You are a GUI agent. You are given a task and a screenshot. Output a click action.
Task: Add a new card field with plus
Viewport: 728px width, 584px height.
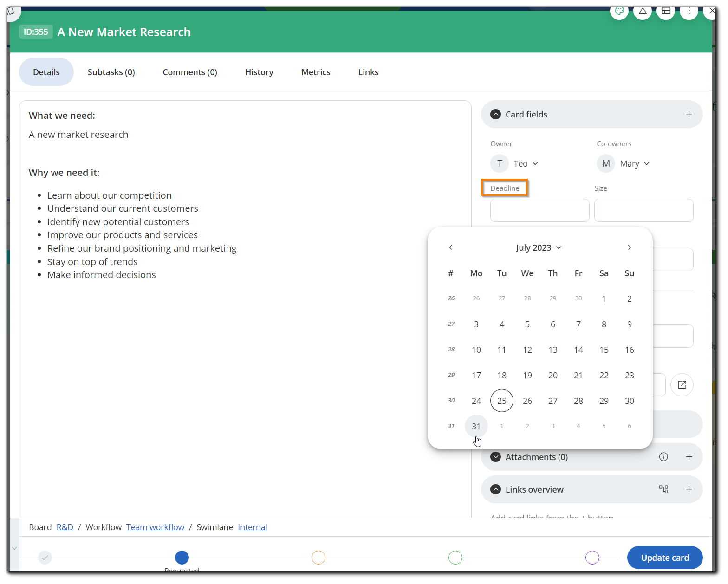point(689,114)
